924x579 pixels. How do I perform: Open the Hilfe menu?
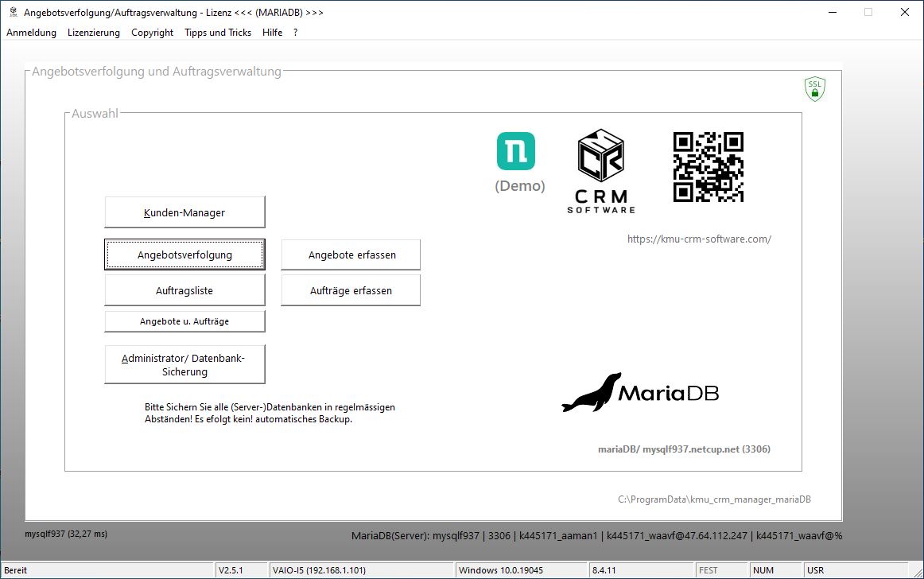[272, 33]
